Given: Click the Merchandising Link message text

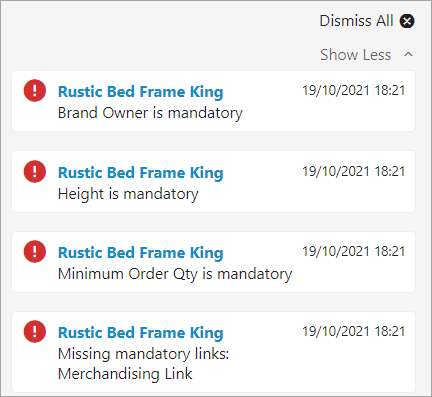Looking at the screenshot, I should point(125,374).
